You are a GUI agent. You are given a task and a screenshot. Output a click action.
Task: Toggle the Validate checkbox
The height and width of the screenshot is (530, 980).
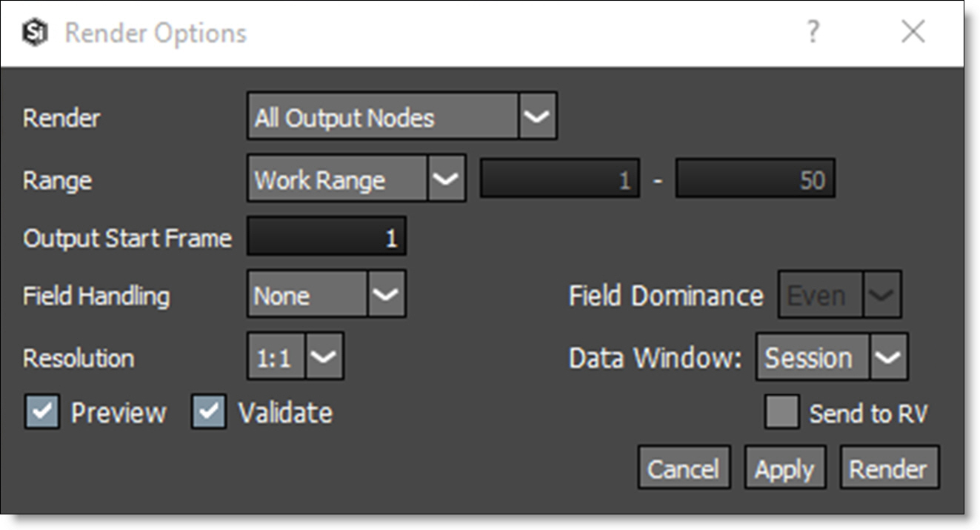click(x=209, y=412)
